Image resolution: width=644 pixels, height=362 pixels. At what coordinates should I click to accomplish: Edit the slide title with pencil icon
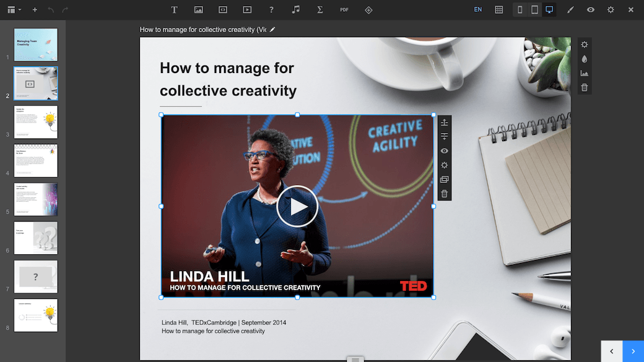coord(272,30)
